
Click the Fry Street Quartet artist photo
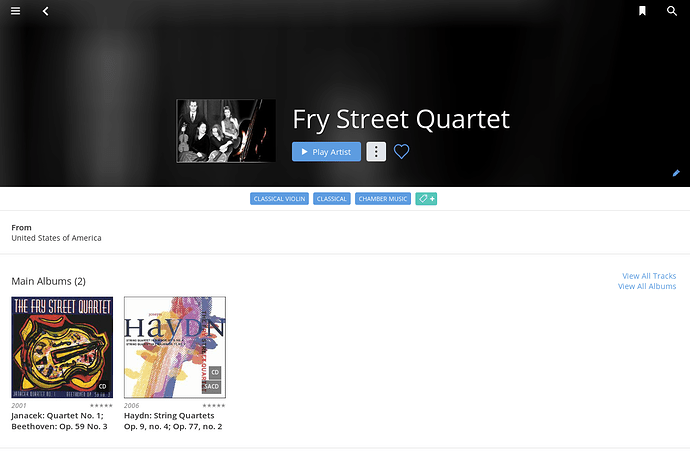226,131
